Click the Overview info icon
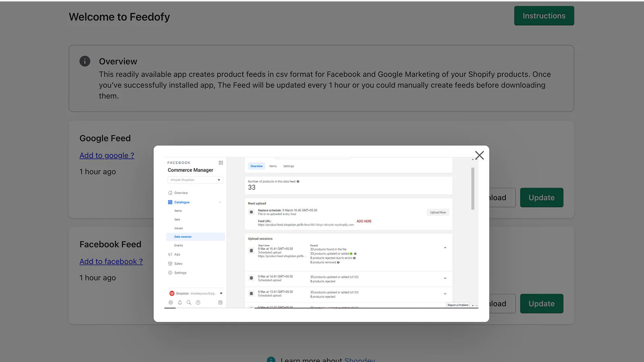The height and width of the screenshot is (362, 644). pos(85,61)
